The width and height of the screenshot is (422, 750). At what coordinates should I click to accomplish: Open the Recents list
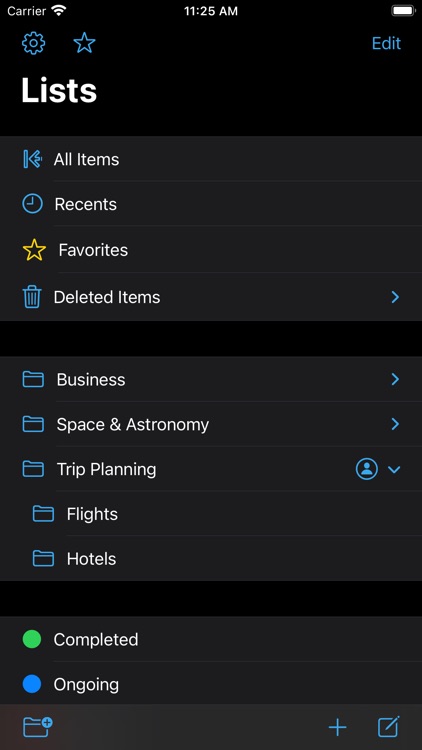tap(211, 204)
